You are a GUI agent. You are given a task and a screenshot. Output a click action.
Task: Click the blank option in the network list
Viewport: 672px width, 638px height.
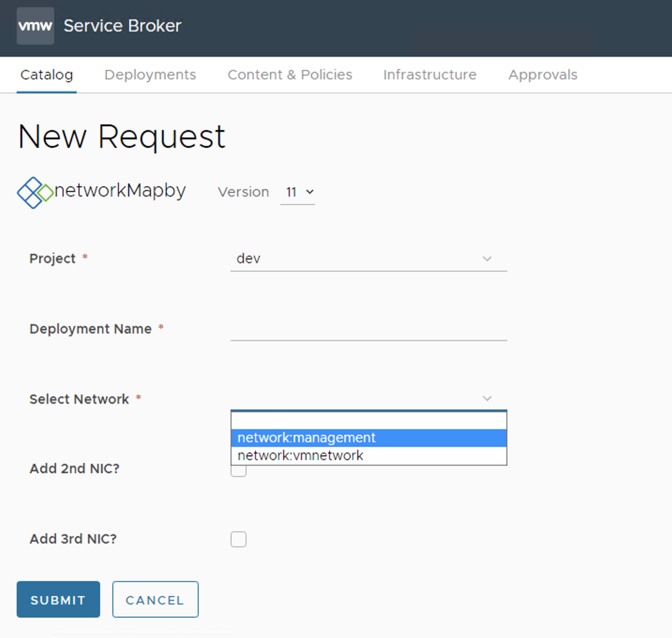pos(369,419)
